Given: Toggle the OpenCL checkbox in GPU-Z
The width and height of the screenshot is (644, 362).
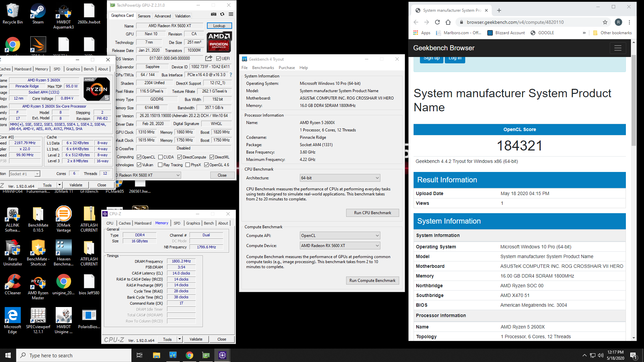Looking at the screenshot, I should tap(139, 157).
